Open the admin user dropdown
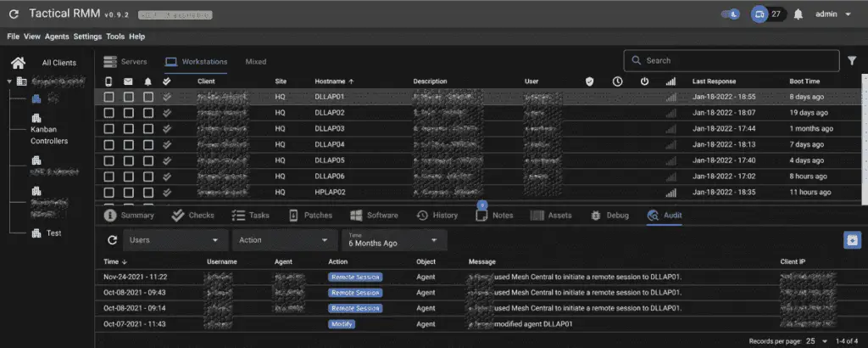Screen dimensions: 868x348 832,14
